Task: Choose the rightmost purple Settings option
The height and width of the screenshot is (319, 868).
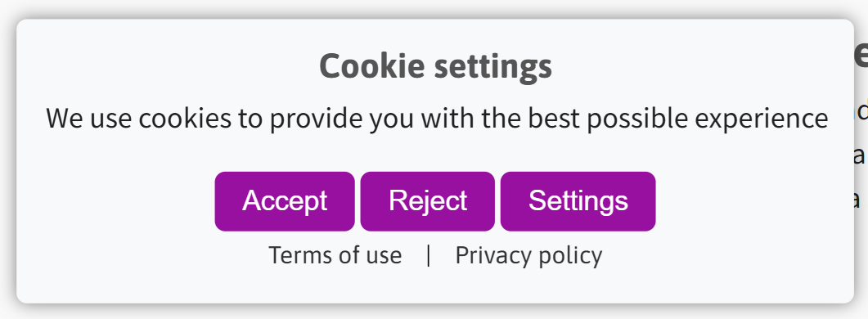Action: 578,201
